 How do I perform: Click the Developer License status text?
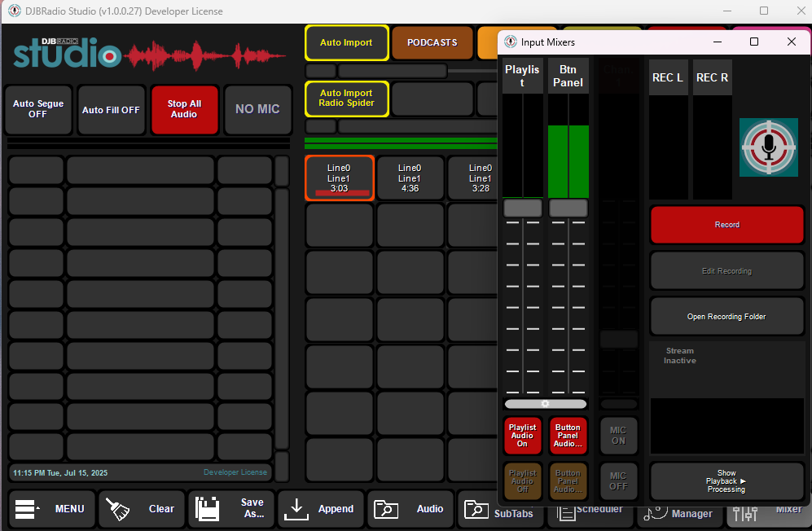(235, 472)
